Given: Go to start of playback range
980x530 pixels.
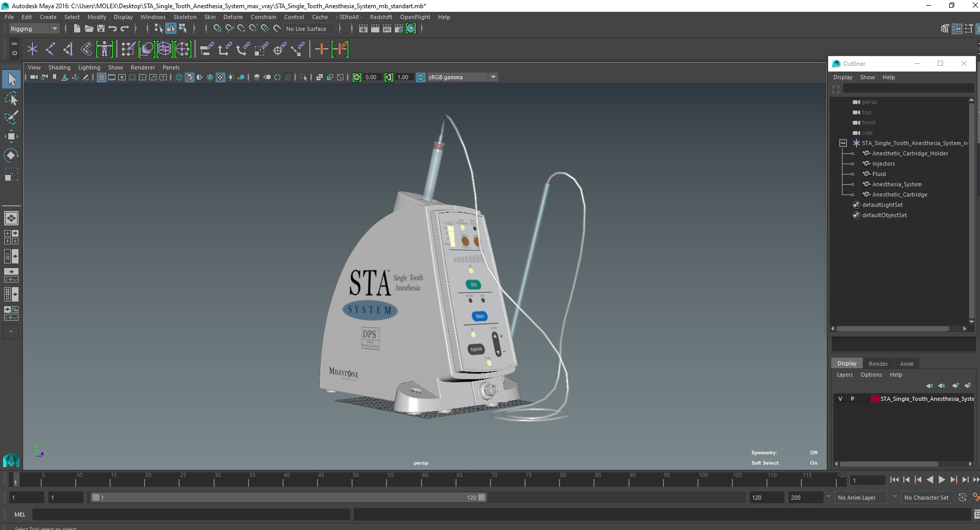Looking at the screenshot, I should (x=894, y=480).
